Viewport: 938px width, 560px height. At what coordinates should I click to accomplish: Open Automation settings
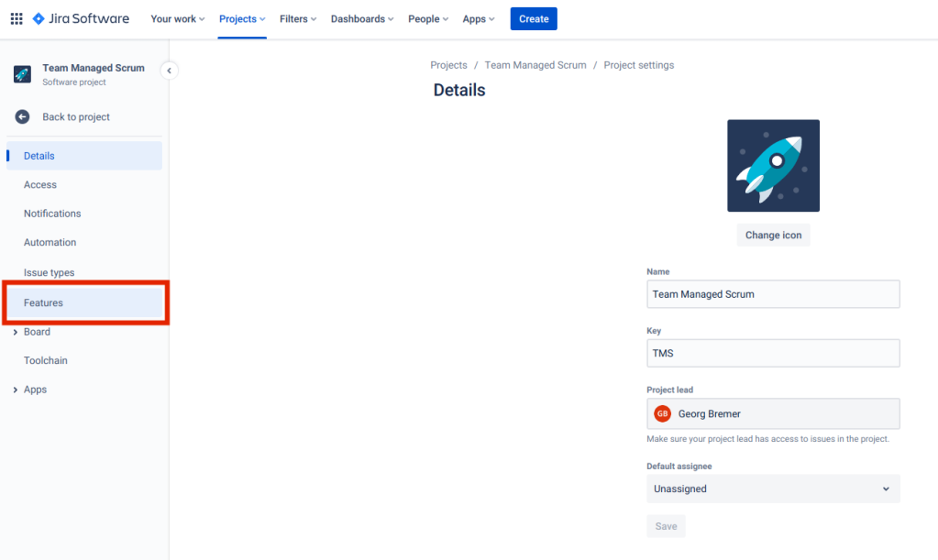point(84,242)
